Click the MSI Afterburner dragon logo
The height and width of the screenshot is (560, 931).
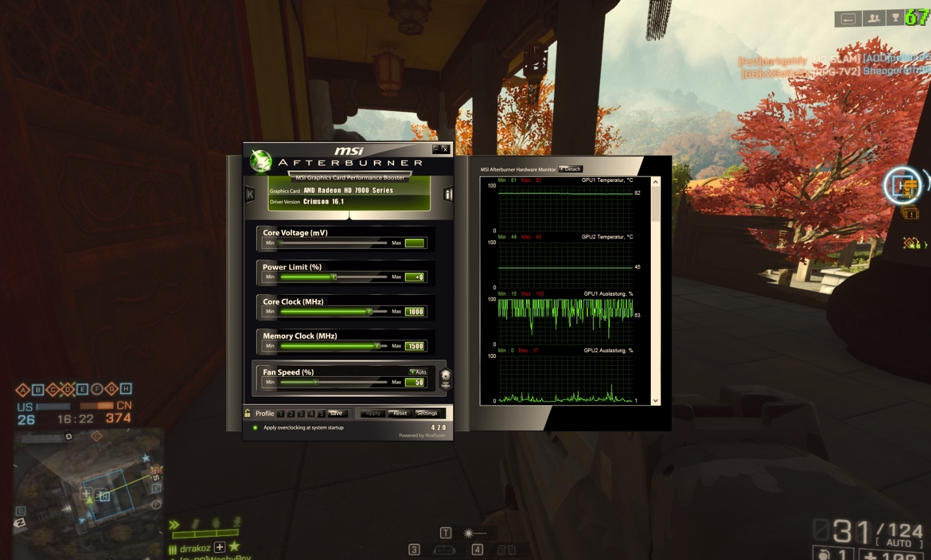[261, 161]
